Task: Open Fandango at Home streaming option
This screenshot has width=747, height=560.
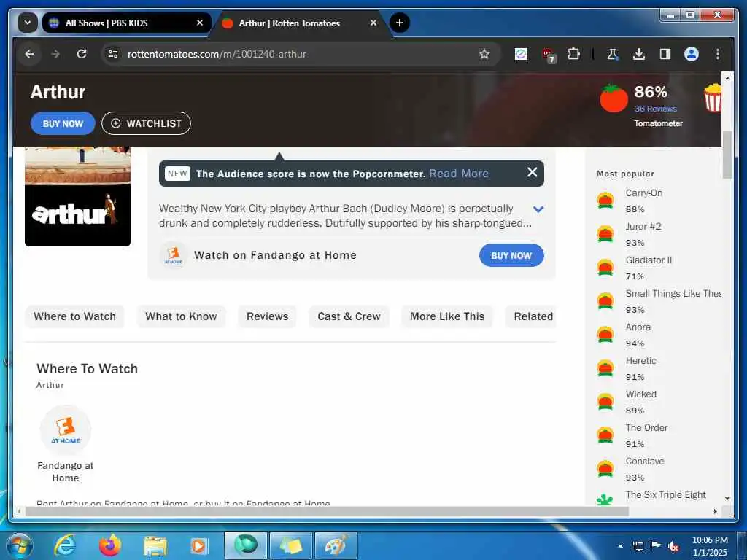Action: point(65,445)
